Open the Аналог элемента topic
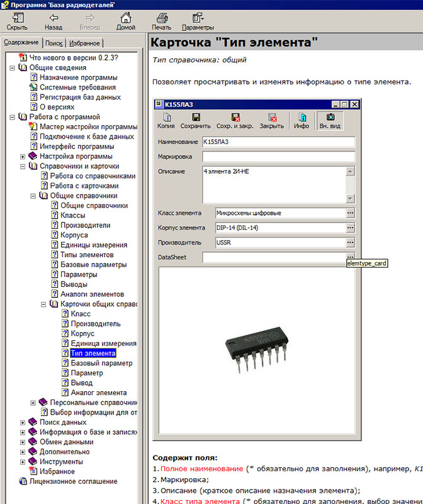423x504 pixels. coord(99,392)
